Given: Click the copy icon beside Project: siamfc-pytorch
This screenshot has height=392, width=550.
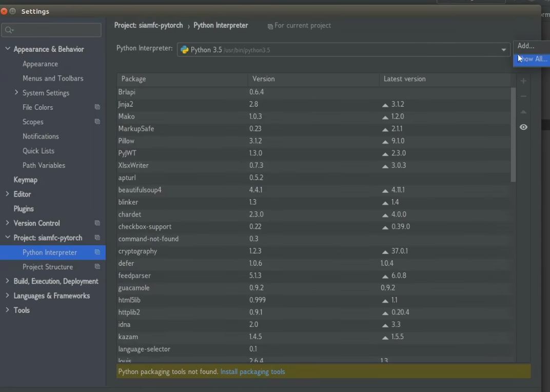Looking at the screenshot, I should point(97,238).
